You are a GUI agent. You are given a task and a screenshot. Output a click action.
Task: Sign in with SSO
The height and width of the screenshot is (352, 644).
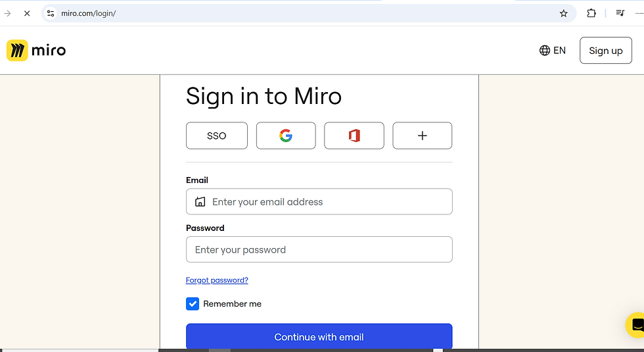pyautogui.click(x=217, y=136)
